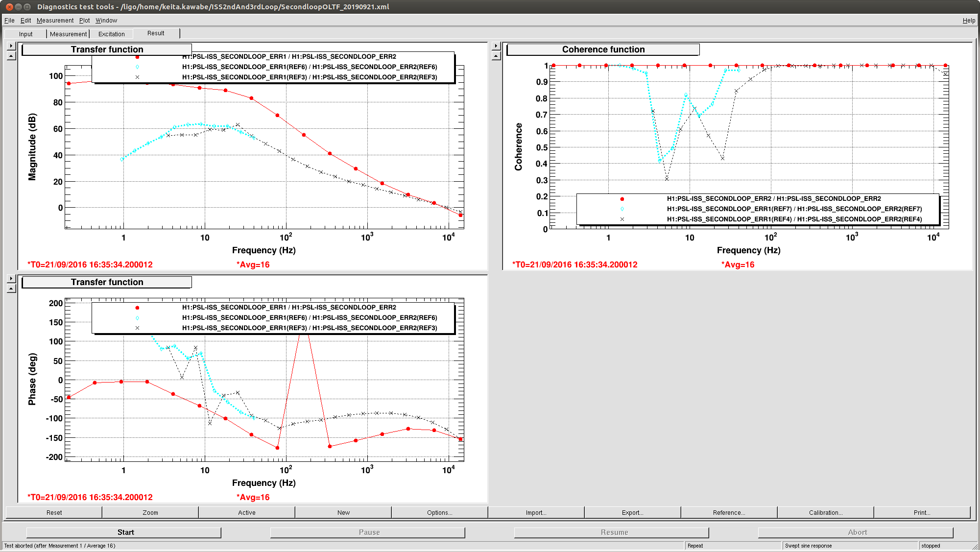The width and height of the screenshot is (980, 552).
Task: Click the REF3 legend entry in phase plot
Action: (310, 328)
